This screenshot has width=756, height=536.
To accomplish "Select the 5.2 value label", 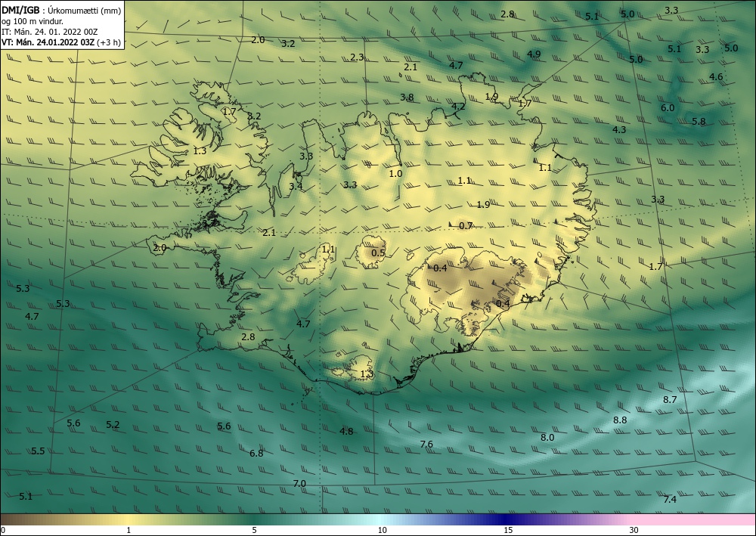I will [x=113, y=425].
